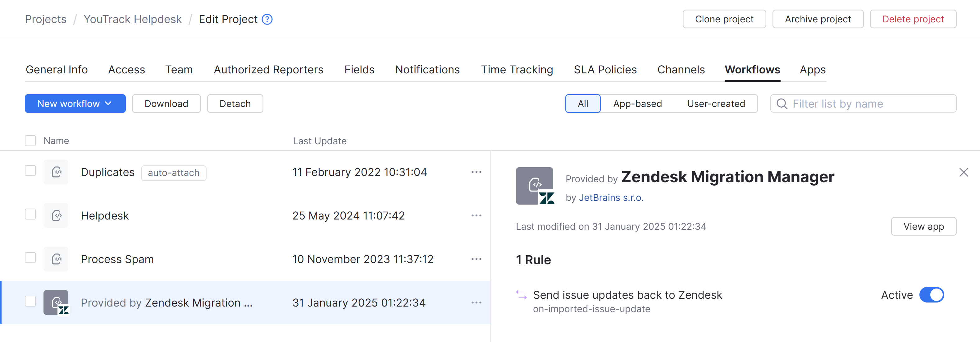Screen dimensions: 980x342
Task: Click the Process Spam workflow icon
Action: coord(56,259)
